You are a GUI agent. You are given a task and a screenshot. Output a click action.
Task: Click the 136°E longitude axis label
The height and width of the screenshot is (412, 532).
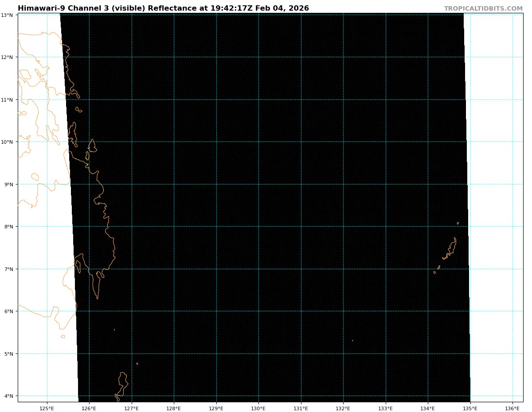click(x=512, y=407)
